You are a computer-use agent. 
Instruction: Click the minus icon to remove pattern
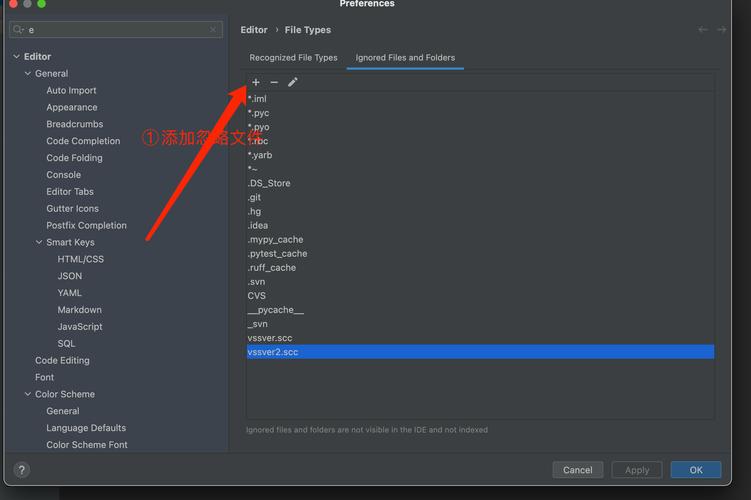coord(274,83)
